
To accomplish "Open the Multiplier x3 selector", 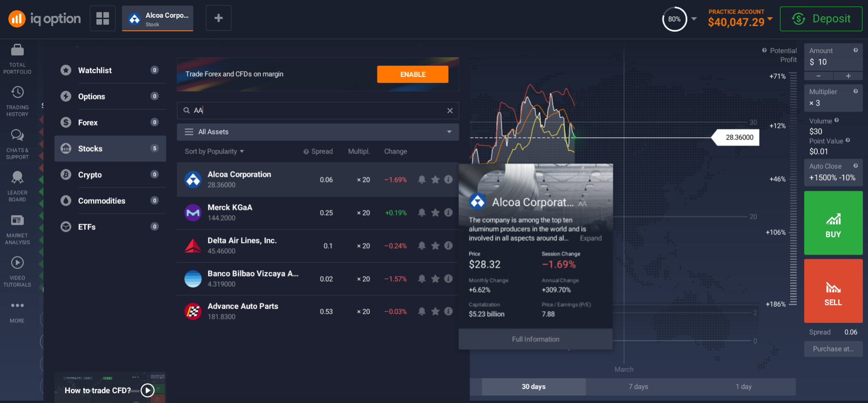I will (833, 98).
